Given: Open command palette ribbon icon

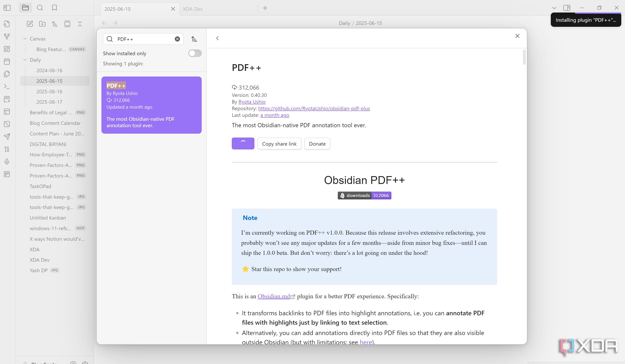Looking at the screenshot, I should coord(7,86).
